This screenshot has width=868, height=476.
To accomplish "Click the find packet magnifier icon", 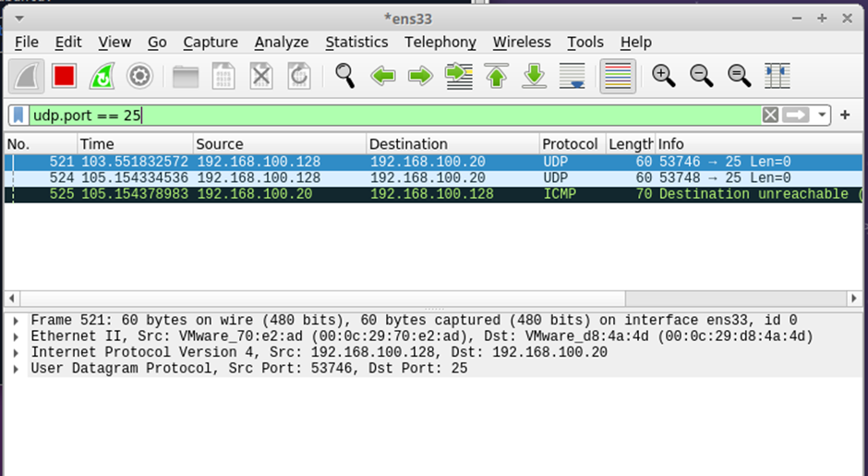I will click(x=344, y=76).
